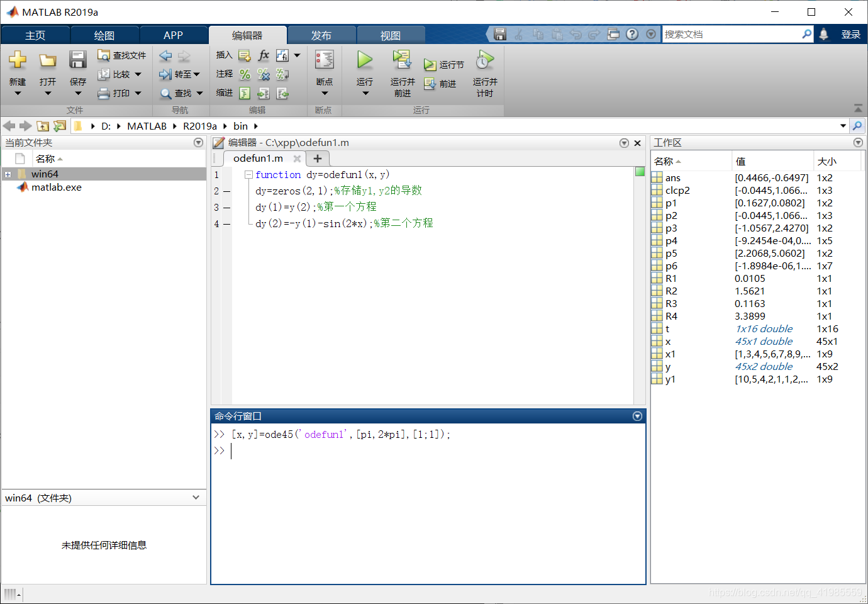Screen dimensions: 868x604
Task: Click the comment percent icon
Action: (245, 74)
